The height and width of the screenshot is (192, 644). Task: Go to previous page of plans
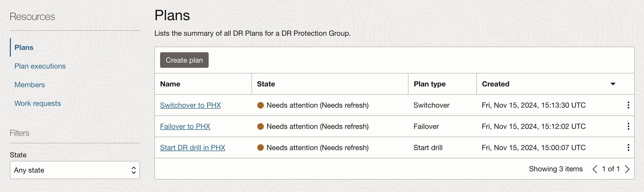tap(595, 169)
